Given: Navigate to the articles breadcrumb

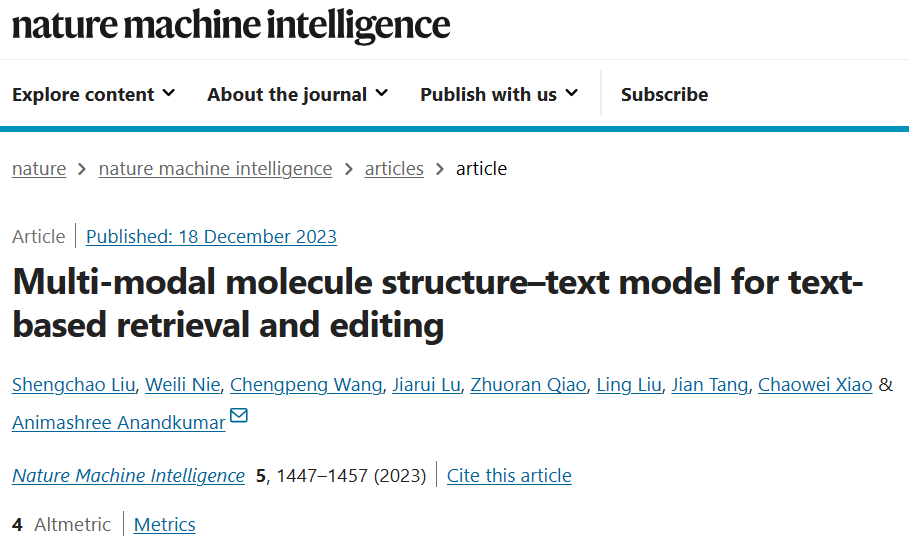Looking at the screenshot, I should pyautogui.click(x=394, y=169).
